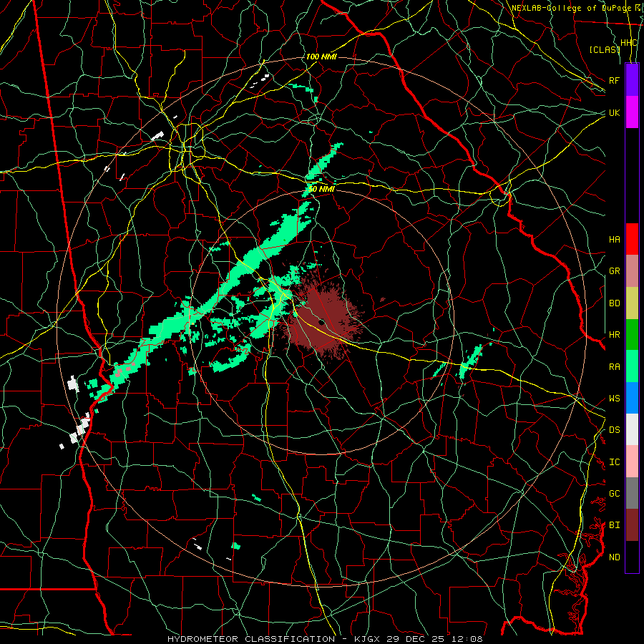
Task: Click the 'HHC' product code text
Action: coord(628,43)
